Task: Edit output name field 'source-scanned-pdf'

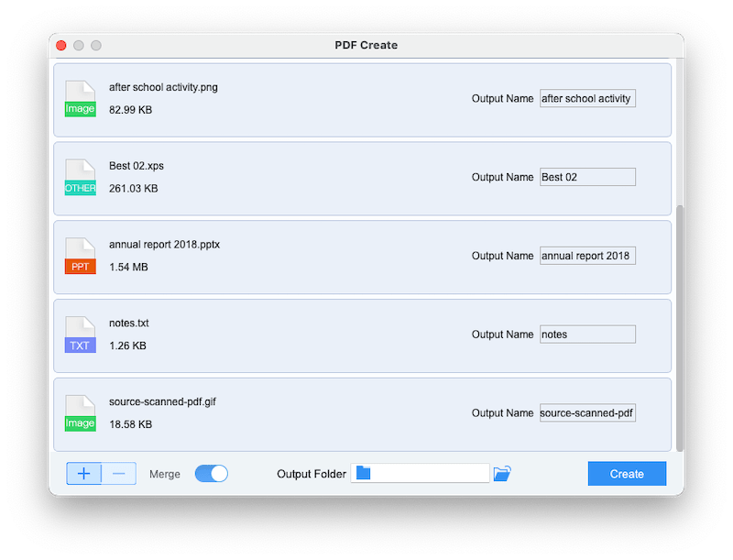Action: click(587, 412)
